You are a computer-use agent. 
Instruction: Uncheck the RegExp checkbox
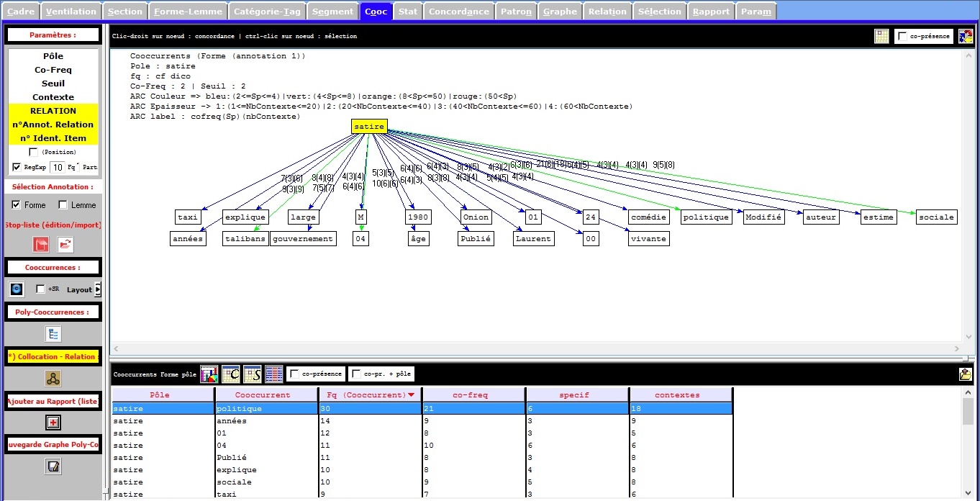point(17,167)
